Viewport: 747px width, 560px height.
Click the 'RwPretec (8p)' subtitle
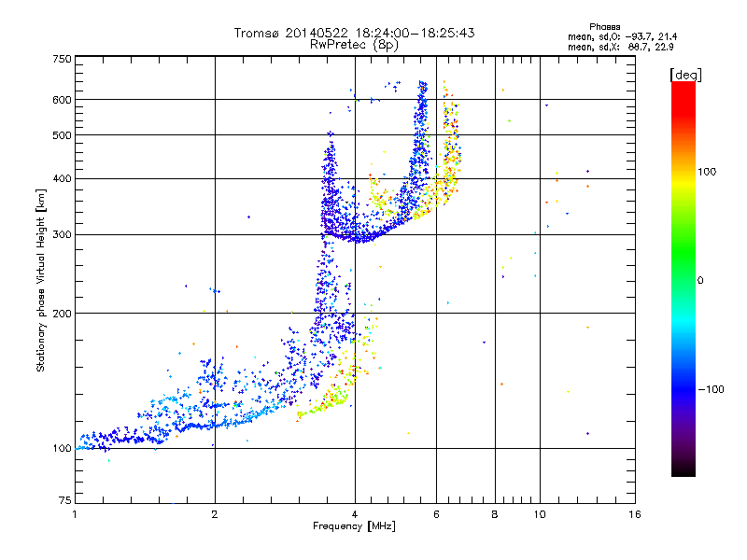[354, 45]
